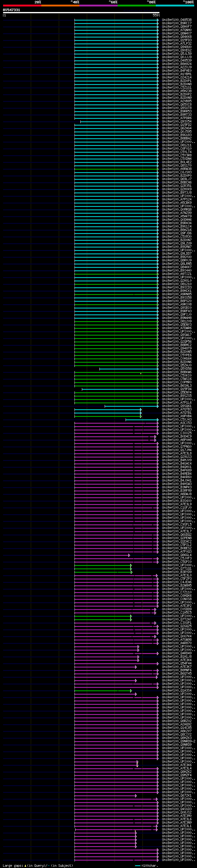This screenshot has width=197, height=868.
Task: Click subject label UniRef100_C6F010
Action: coord(177,148)
